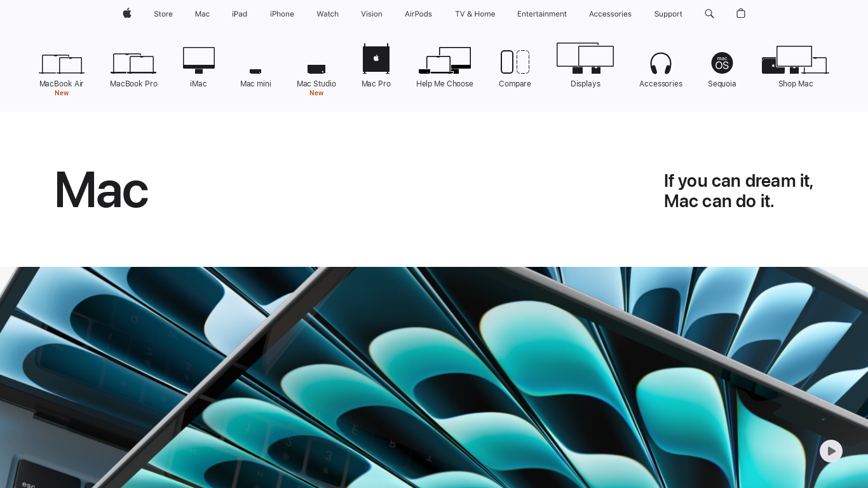This screenshot has height=488, width=868.
Task: Click the iMac text label
Action: tap(198, 84)
